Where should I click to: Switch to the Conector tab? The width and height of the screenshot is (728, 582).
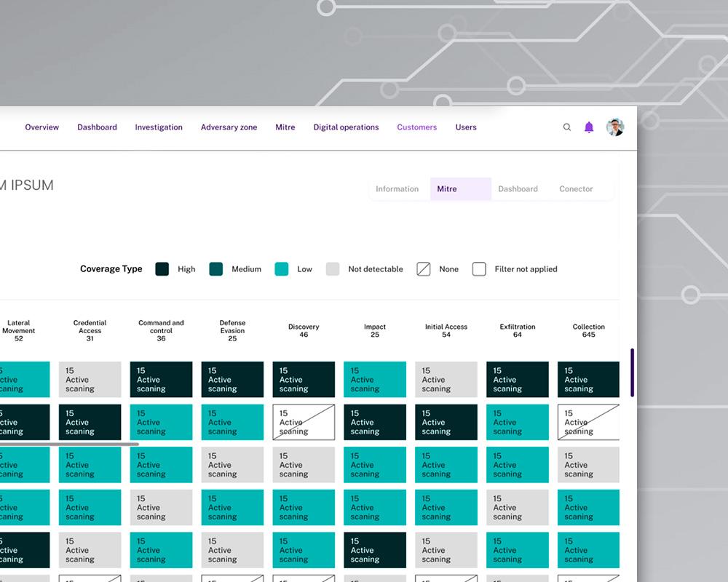(x=576, y=189)
